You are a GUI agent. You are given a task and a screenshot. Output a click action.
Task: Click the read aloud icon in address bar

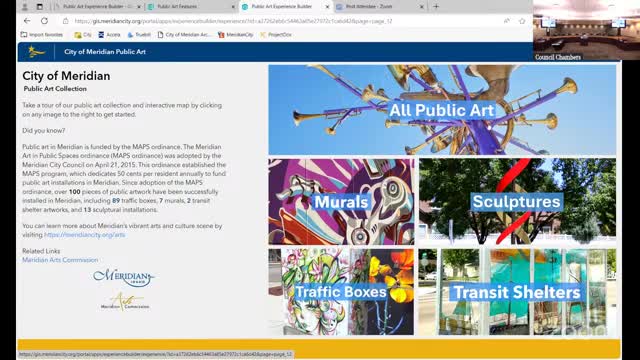[507, 21]
